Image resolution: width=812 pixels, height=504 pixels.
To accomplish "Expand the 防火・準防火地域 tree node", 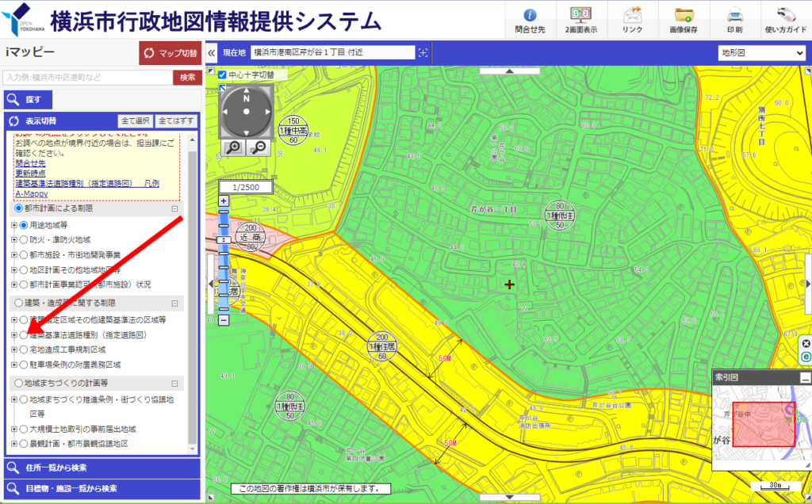I will (x=14, y=239).
